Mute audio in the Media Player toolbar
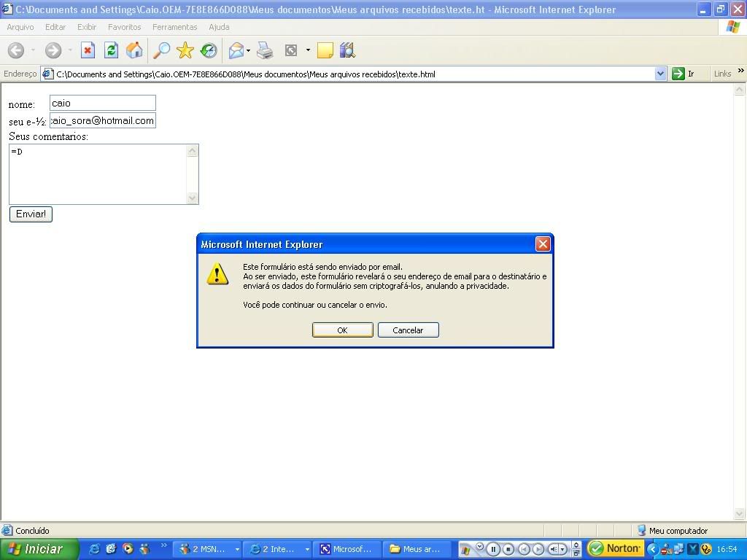This screenshot has height=560, width=747. pos(554,549)
